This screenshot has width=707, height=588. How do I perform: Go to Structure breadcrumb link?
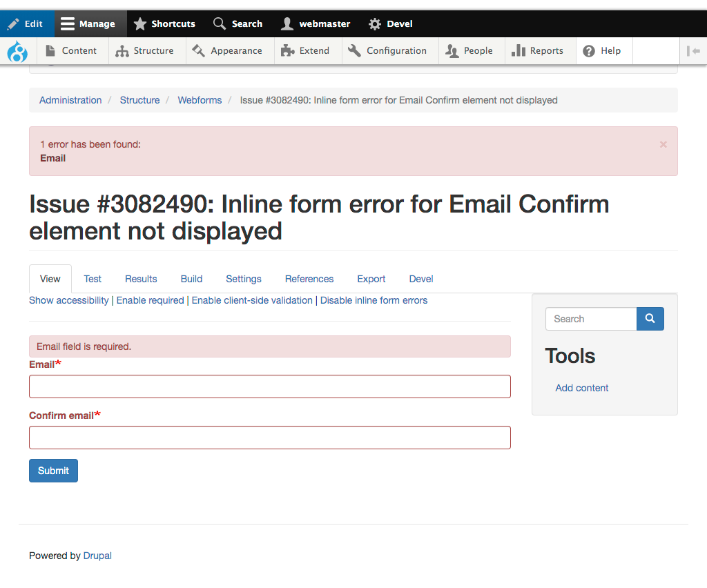click(139, 100)
